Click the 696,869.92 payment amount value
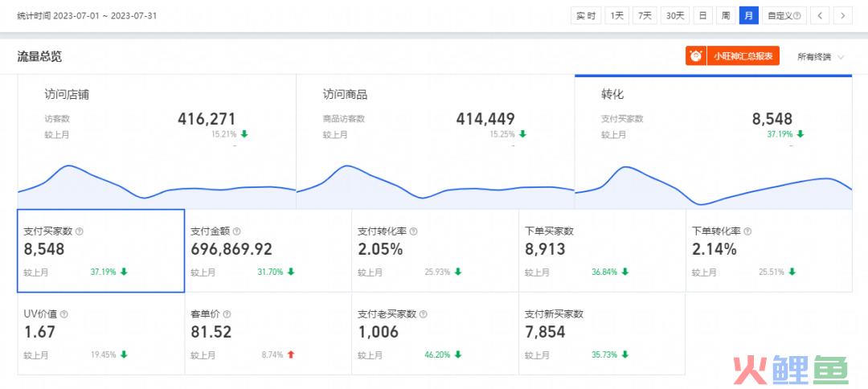This screenshot has height=389, width=868. 231,250
